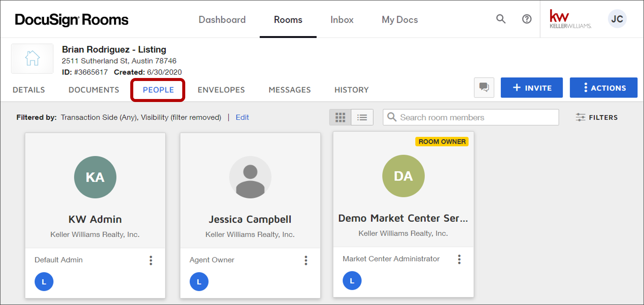644x305 pixels.
Task: Click the Jessica Campbell name
Action: (250, 219)
